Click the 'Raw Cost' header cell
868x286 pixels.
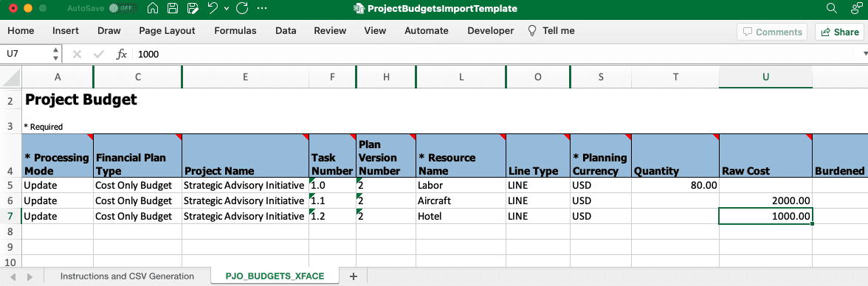click(x=765, y=156)
